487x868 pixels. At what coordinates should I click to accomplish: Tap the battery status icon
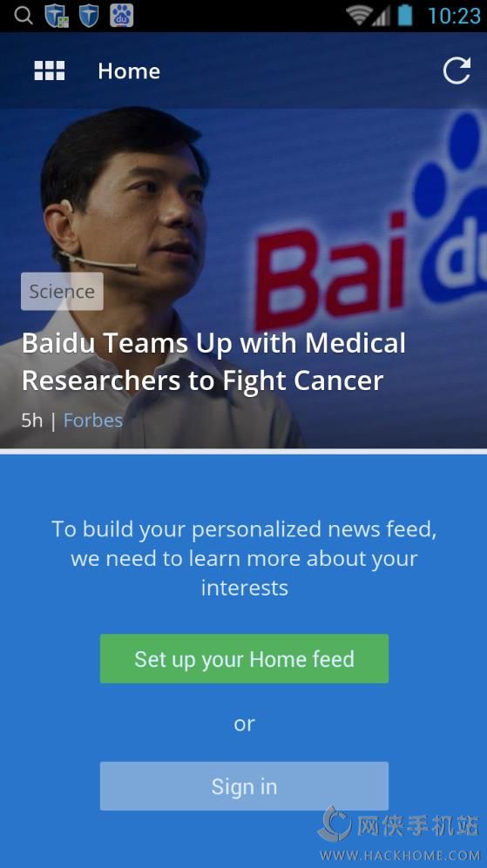(x=406, y=15)
